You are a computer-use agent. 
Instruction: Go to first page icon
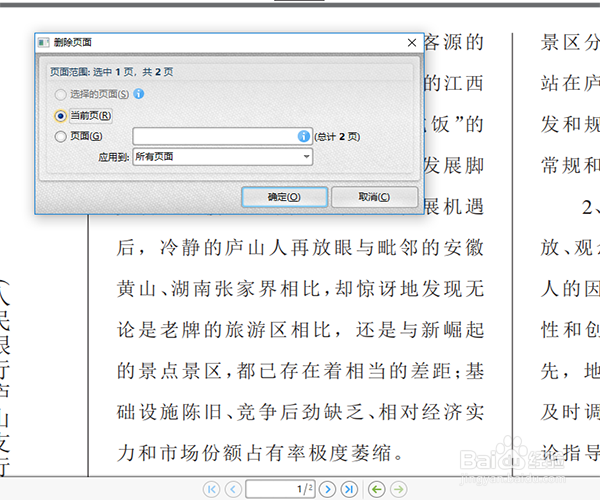[211, 489]
